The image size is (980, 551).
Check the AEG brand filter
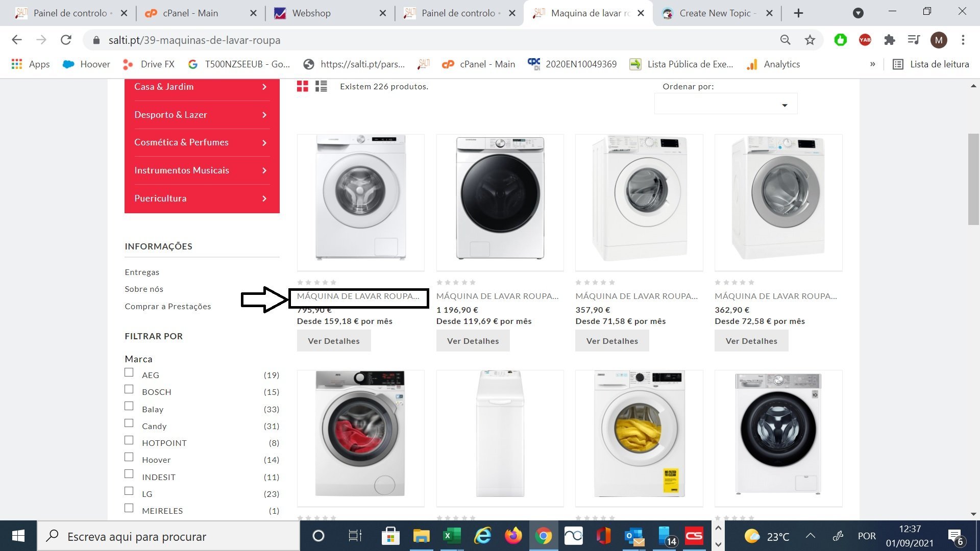click(129, 373)
